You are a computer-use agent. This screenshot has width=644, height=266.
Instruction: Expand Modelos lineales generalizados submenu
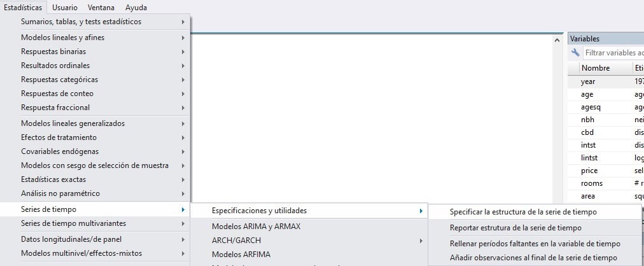point(73,123)
